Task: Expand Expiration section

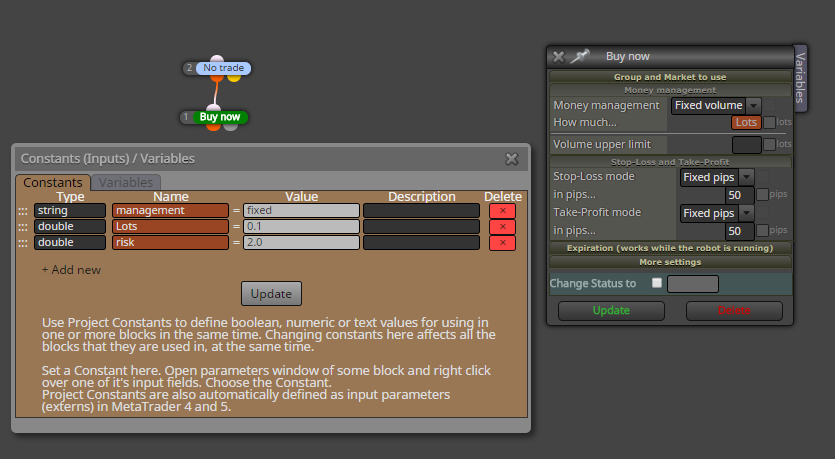Action: tap(670, 248)
